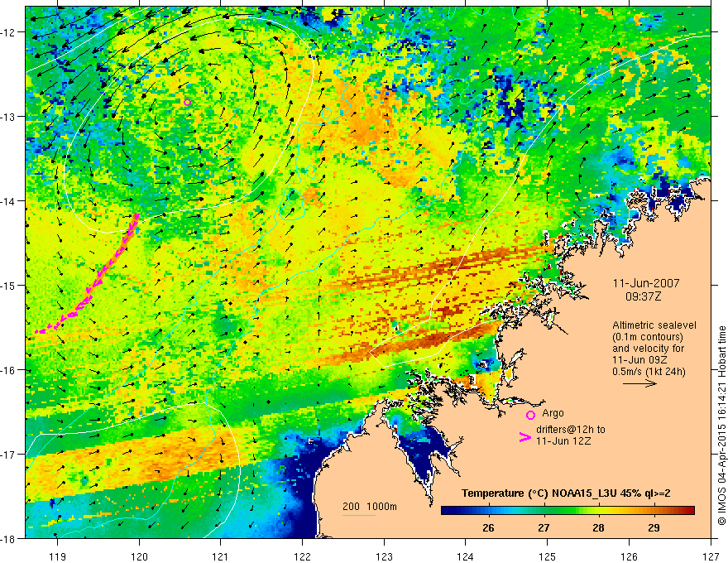Click the 'drifters@12h to' legend text
The height and width of the screenshot is (563, 728).
(x=571, y=430)
